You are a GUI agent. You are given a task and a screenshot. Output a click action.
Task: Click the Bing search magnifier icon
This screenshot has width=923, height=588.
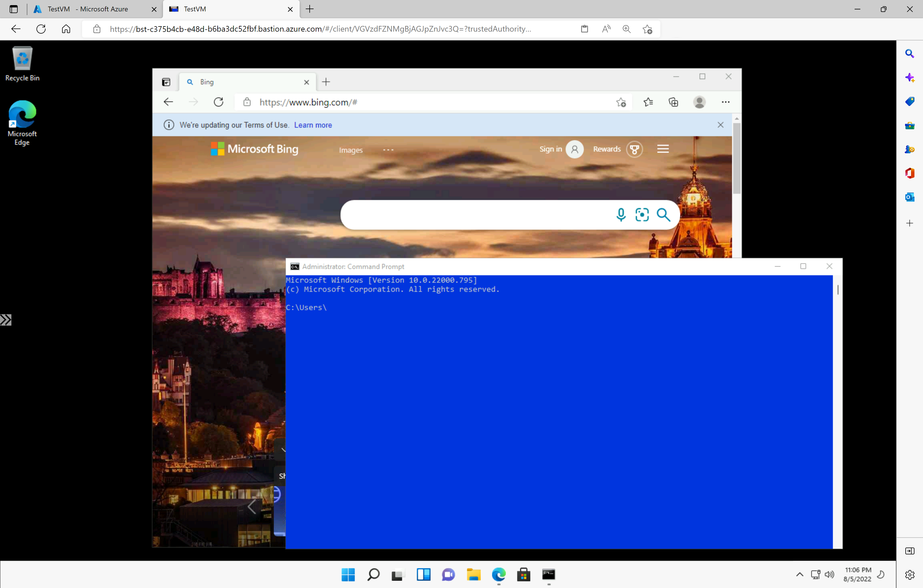click(663, 214)
